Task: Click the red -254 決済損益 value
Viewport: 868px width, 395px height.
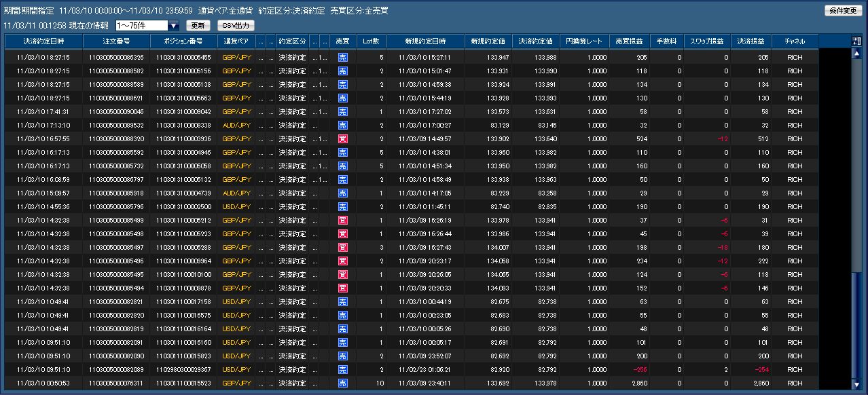Action: [760, 369]
